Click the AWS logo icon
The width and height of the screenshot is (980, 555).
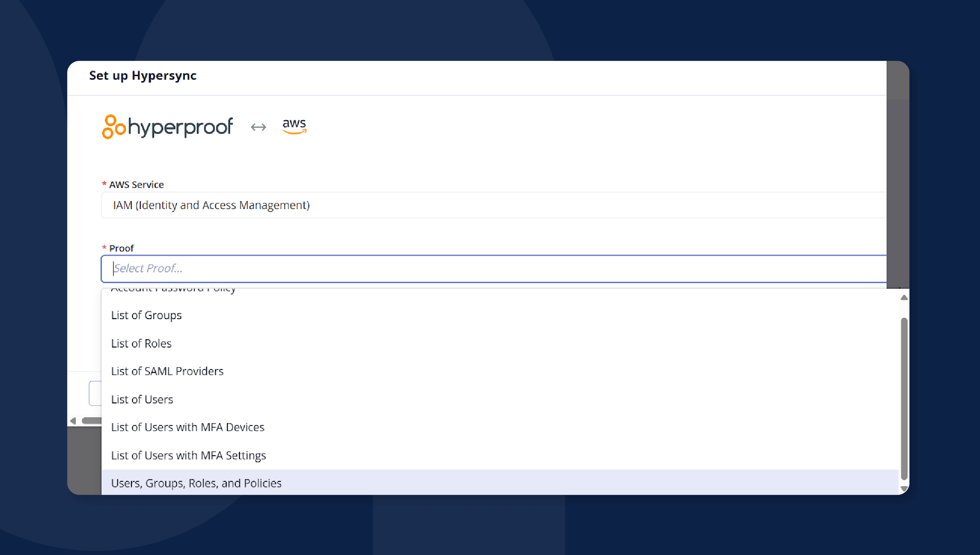pos(294,126)
